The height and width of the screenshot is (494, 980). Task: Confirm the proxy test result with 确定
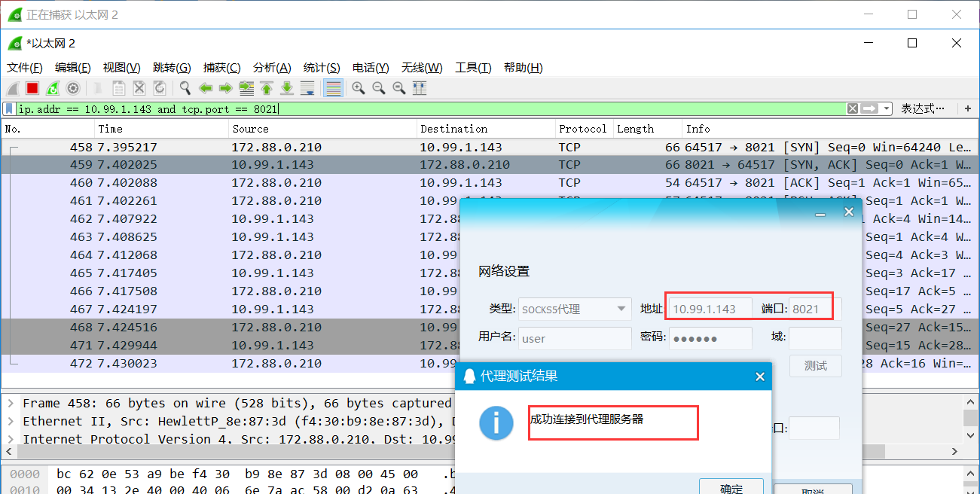click(731, 486)
